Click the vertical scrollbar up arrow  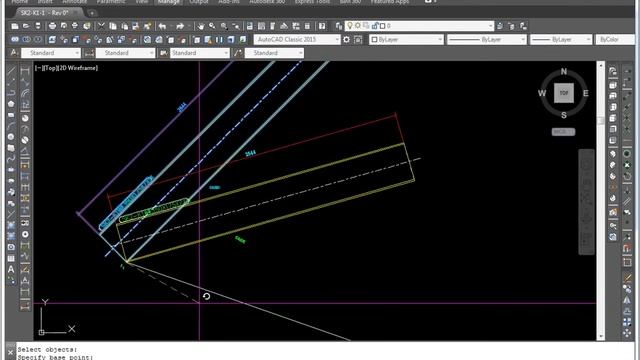coord(600,64)
